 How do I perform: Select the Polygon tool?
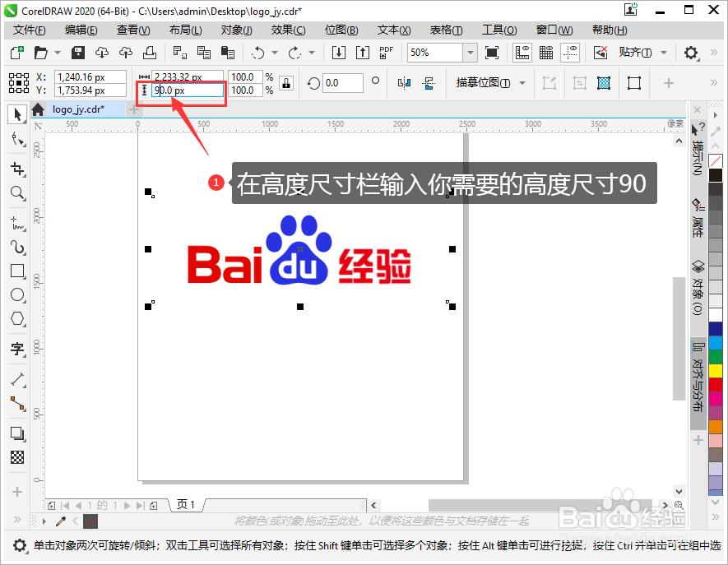[17, 319]
